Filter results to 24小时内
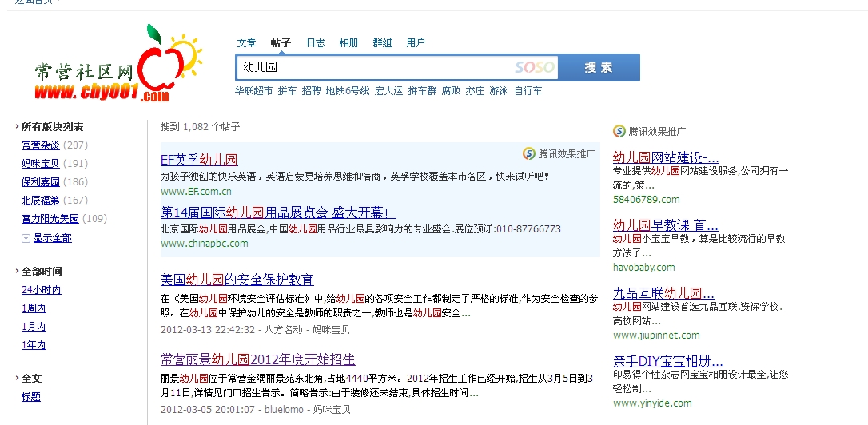The width and height of the screenshot is (868, 425). 42,290
